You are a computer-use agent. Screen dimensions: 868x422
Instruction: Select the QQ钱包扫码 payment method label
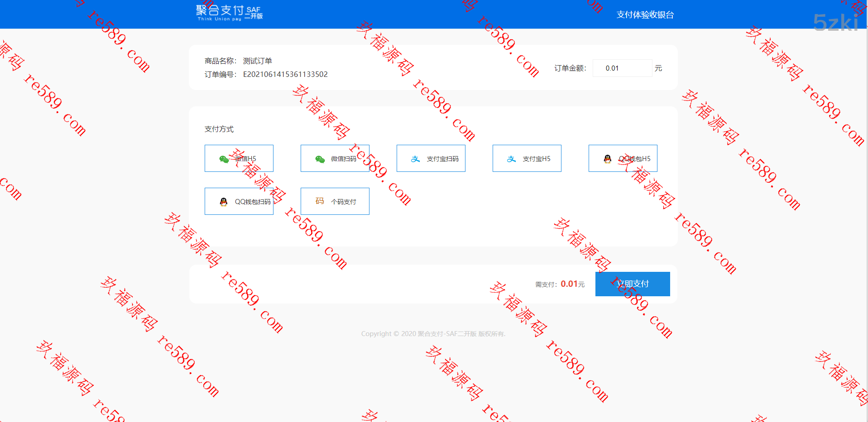253,202
